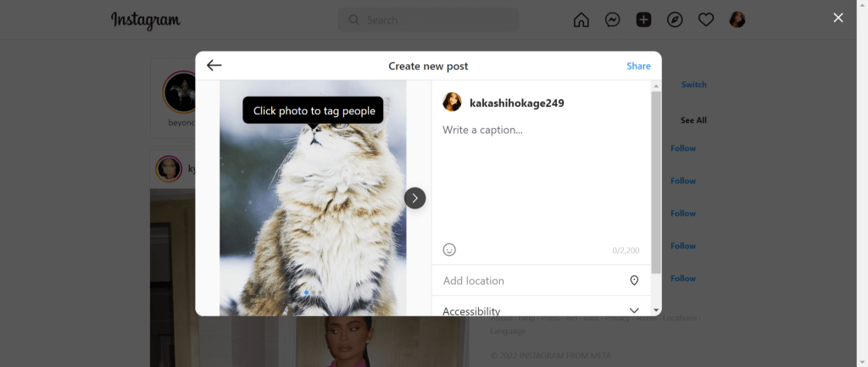
Task: Write a caption in text area
Action: click(x=541, y=180)
